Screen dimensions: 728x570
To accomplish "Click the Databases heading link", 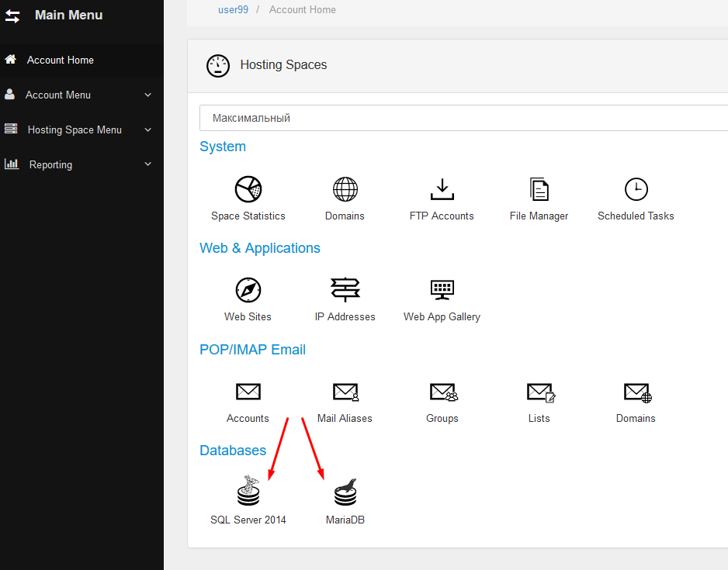I will tap(233, 451).
